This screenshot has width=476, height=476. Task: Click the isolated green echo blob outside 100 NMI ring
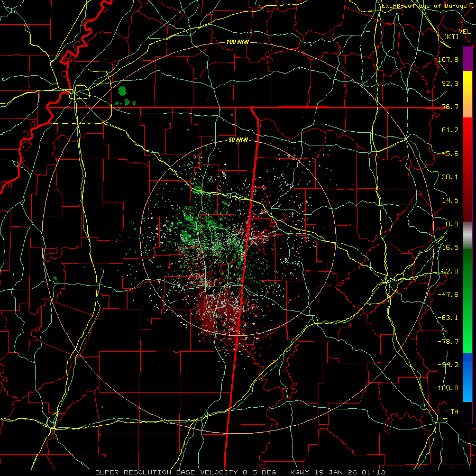coord(122,91)
